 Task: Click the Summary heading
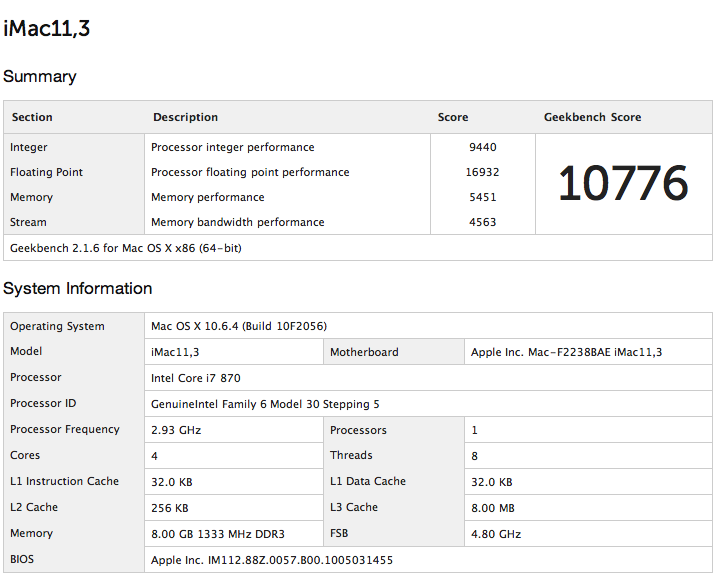(40, 76)
